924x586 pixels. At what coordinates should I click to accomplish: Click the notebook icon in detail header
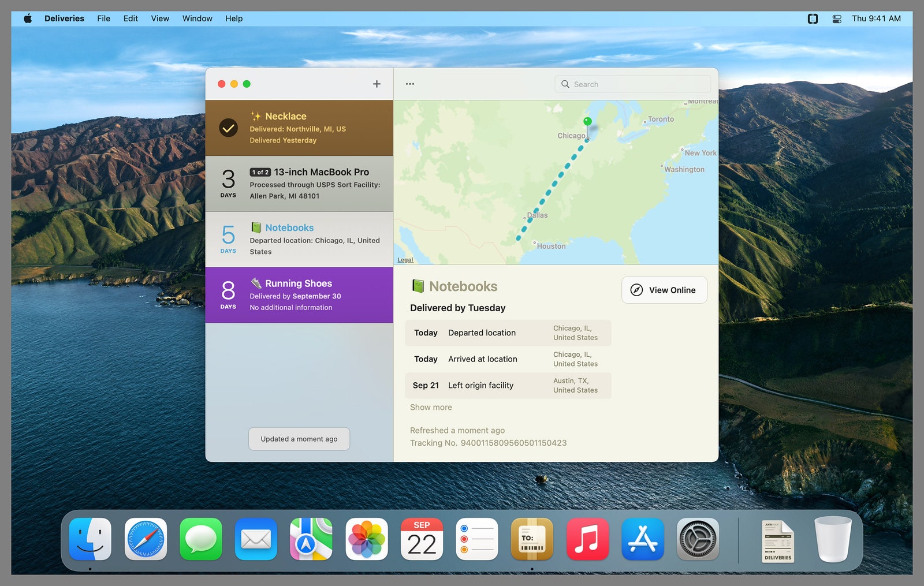tap(418, 286)
